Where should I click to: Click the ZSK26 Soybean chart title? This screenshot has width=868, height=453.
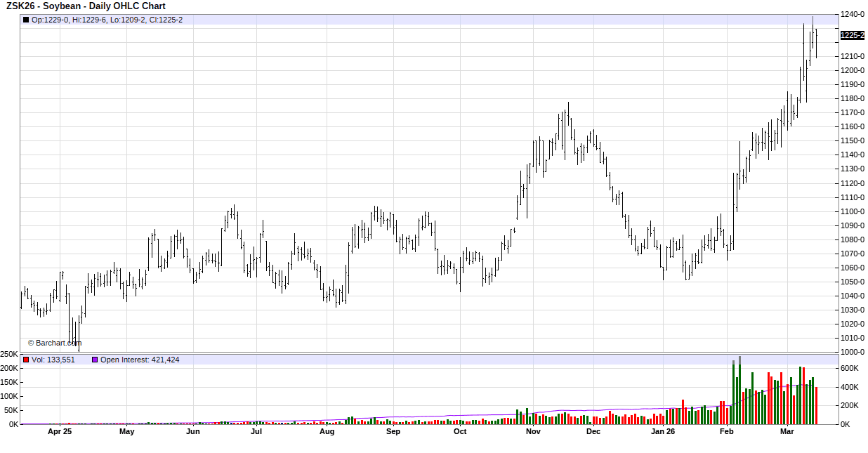click(86, 6)
